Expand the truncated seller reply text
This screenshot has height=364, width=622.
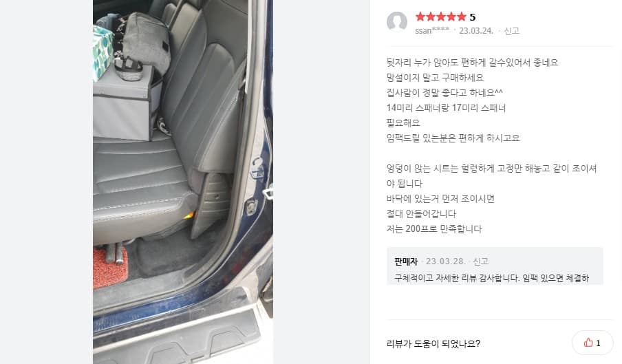[x=491, y=278]
